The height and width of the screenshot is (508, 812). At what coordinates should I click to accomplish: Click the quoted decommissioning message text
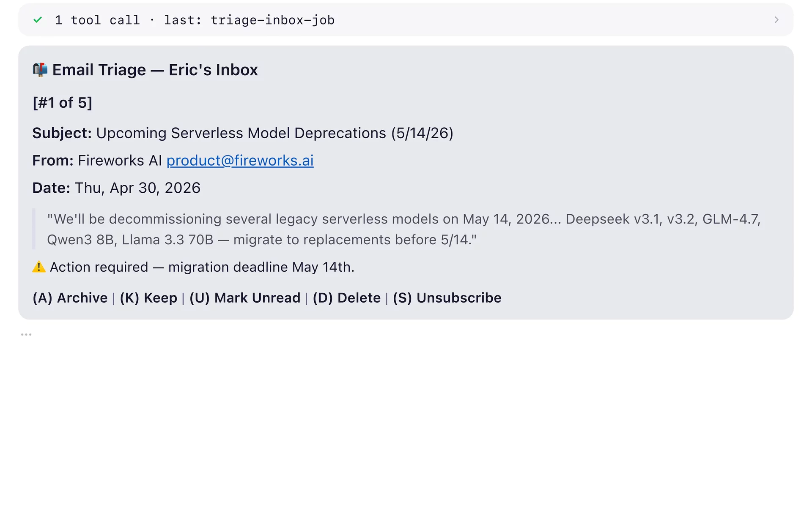[x=404, y=229]
